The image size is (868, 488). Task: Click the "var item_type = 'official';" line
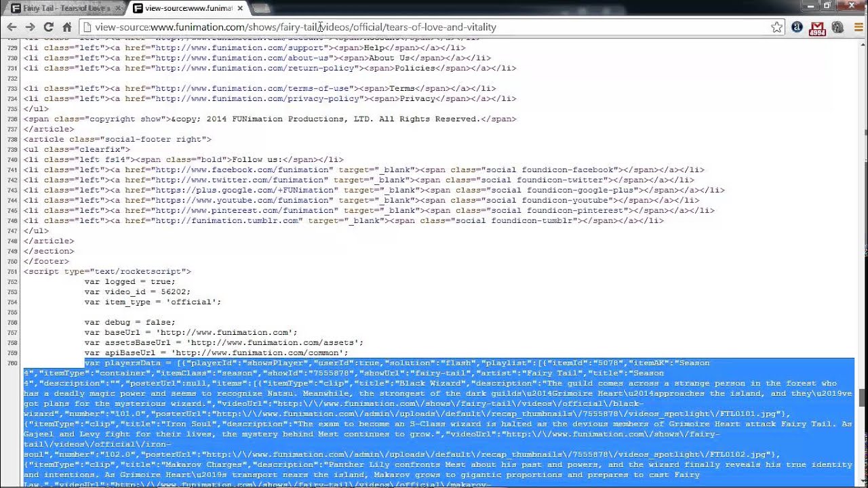153,302
